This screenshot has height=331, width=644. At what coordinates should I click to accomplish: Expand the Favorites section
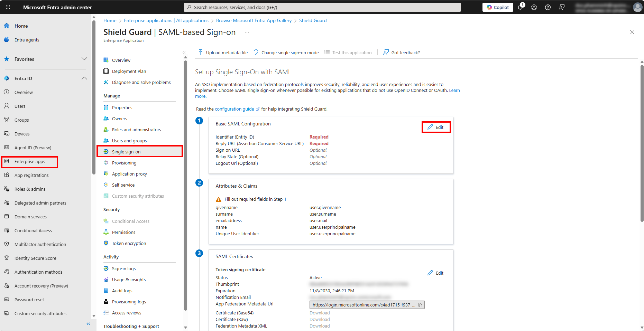click(84, 59)
